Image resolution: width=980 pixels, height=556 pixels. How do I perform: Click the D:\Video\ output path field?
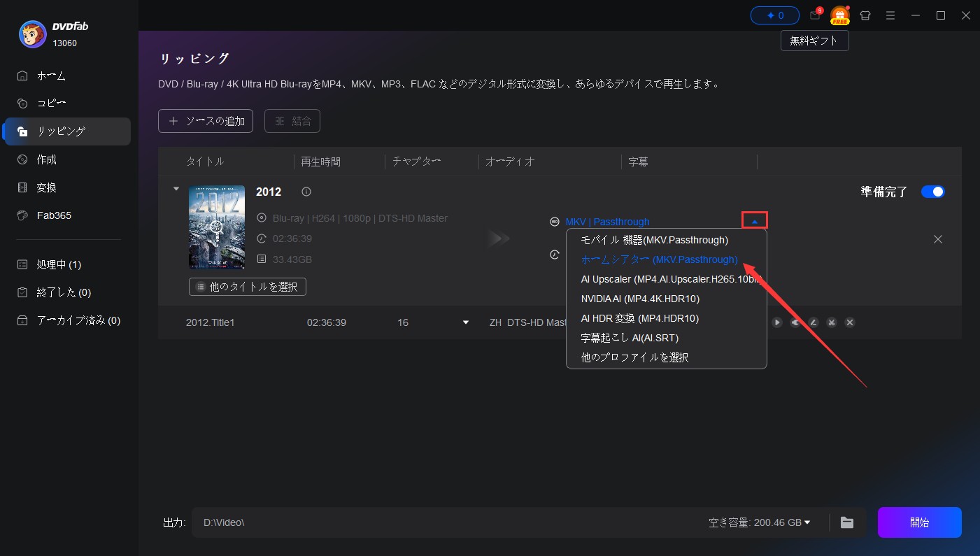(x=448, y=522)
